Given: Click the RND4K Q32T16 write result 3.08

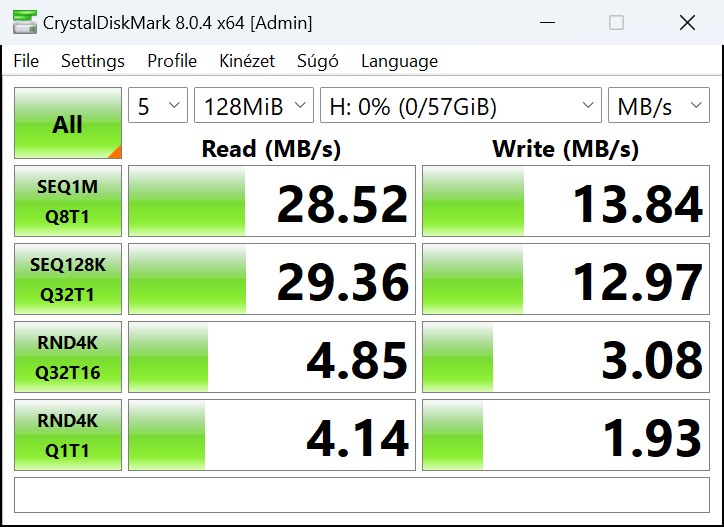Looking at the screenshot, I should click(566, 357).
